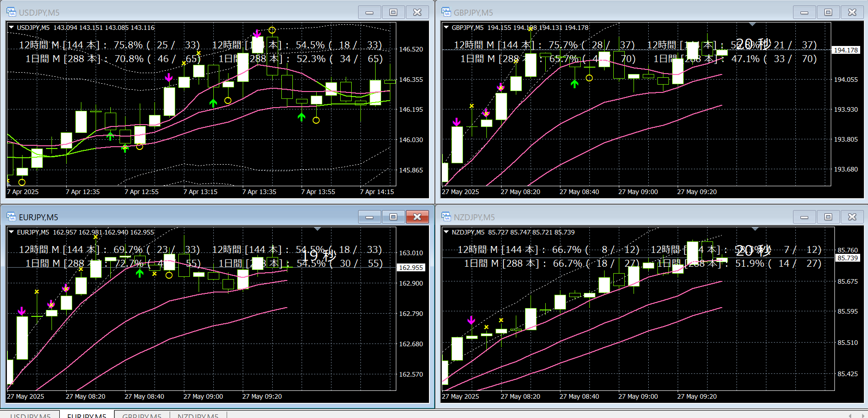Click the current price label 162.955
Screen dimensions: 868x418
pyautogui.click(x=411, y=268)
